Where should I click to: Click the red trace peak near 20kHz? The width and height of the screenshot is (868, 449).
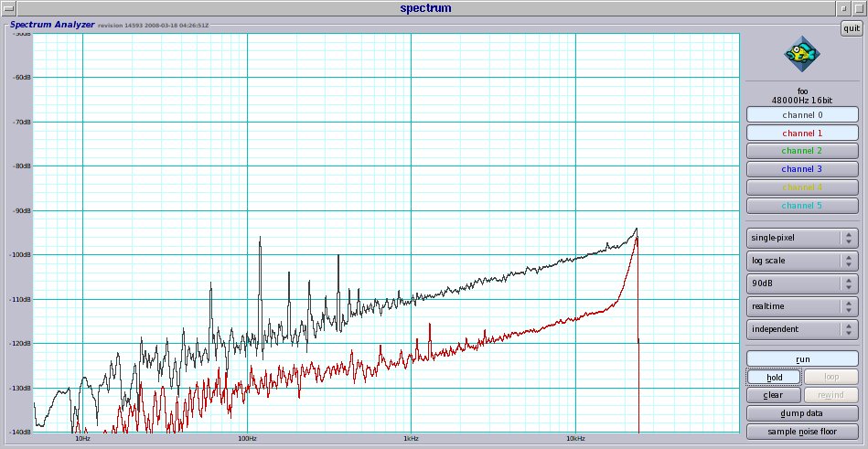click(637, 238)
